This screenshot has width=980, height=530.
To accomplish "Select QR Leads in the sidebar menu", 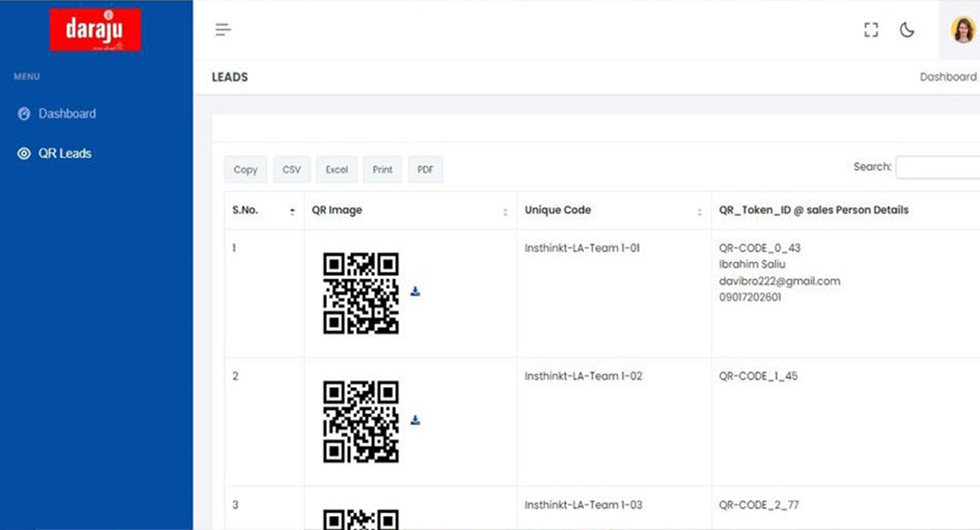I will (65, 154).
